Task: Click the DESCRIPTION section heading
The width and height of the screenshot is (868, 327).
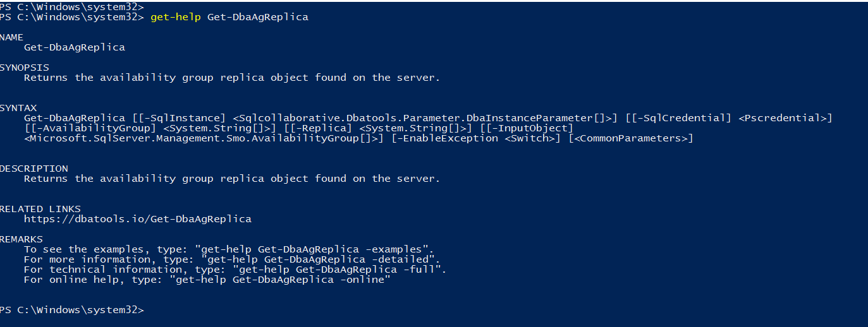Action: [x=34, y=169]
